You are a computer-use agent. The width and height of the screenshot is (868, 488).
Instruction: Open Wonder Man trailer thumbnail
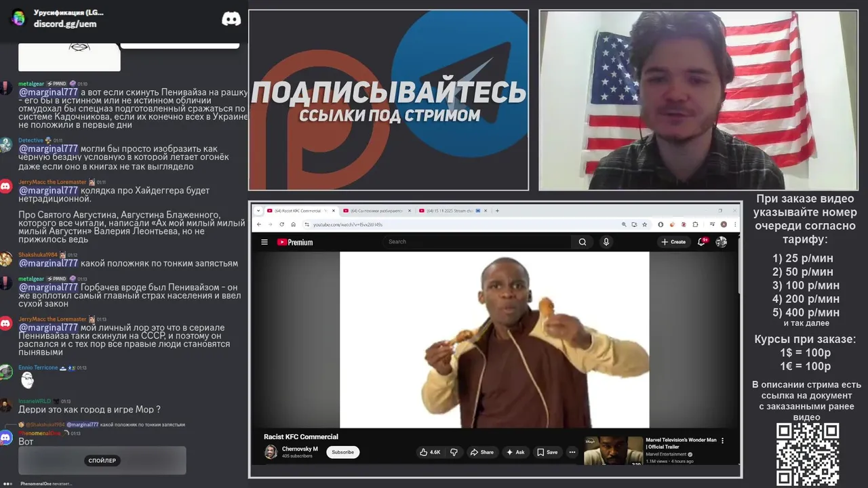613,451
